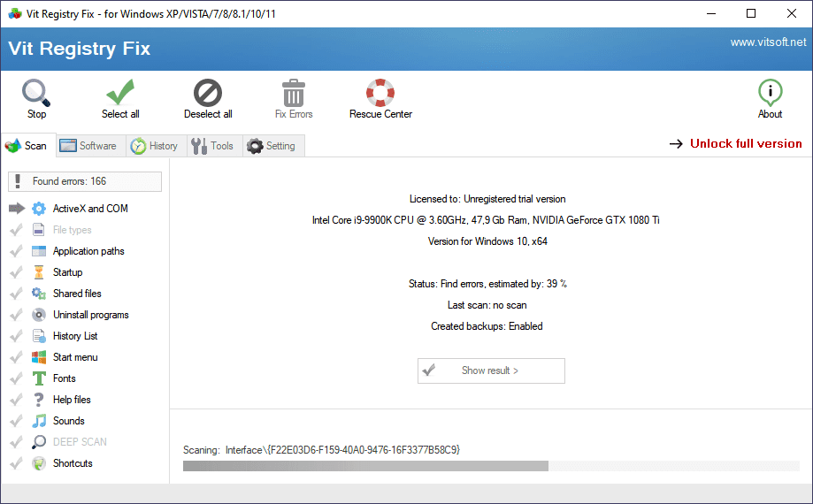Toggle the Uninstall programs checkmark
This screenshot has width=813, height=504.
tap(16, 315)
